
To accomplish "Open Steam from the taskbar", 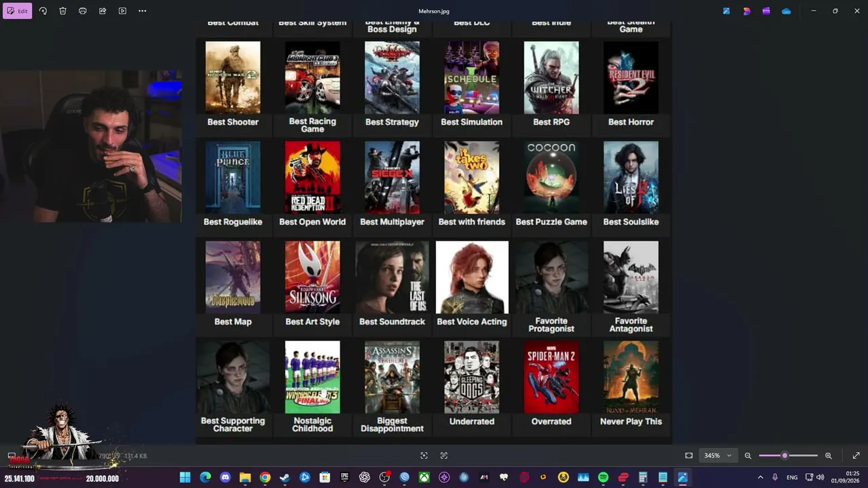I will click(285, 478).
